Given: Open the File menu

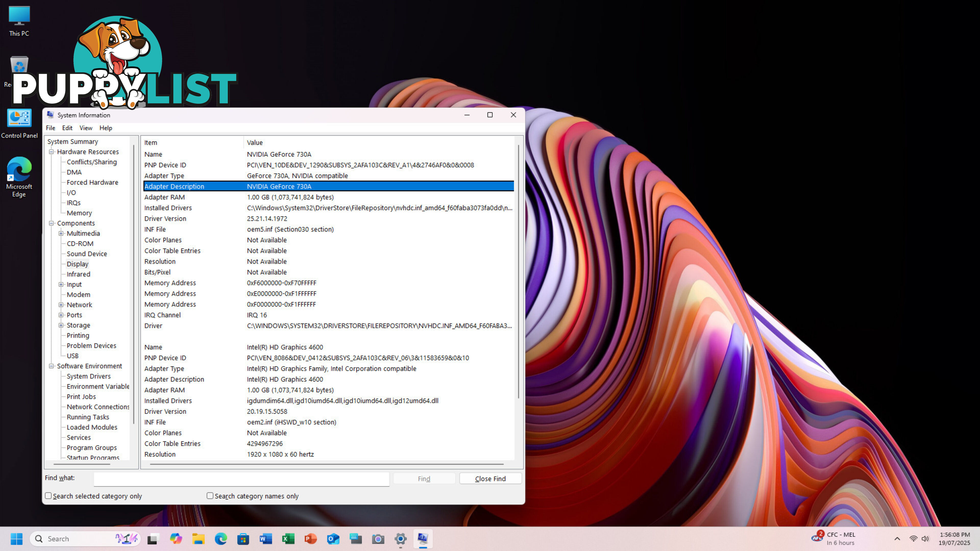Looking at the screenshot, I should (51, 128).
